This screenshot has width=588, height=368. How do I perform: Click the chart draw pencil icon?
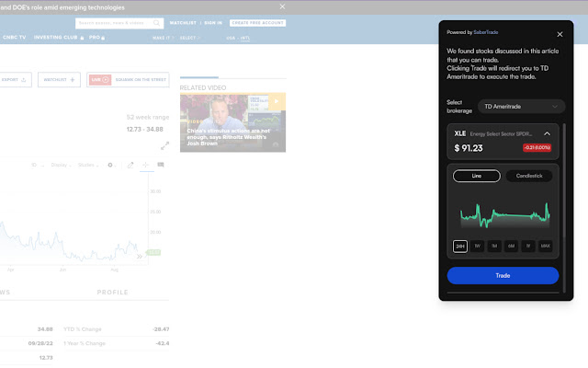130,165
